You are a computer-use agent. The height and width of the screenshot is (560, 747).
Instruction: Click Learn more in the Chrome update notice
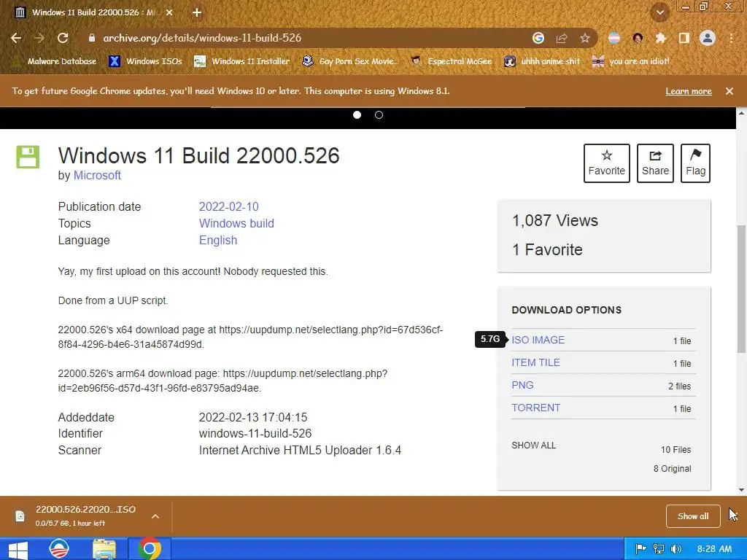[689, 91]
